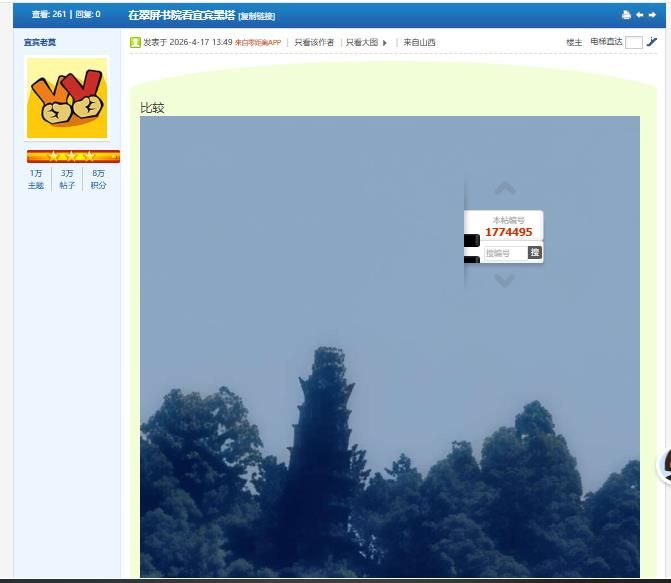Click the down chevron below post number
Screen dimensions: 671x583
point(505,281)
